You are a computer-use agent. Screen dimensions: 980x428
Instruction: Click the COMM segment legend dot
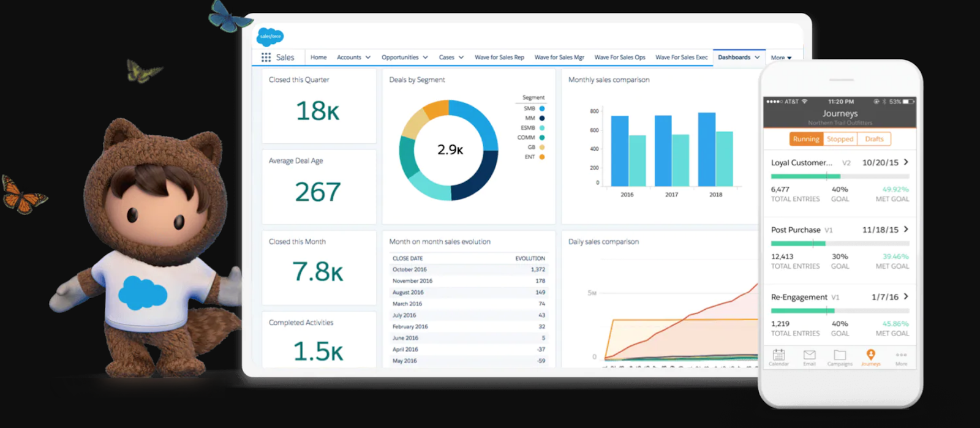[x=542, y=138]
